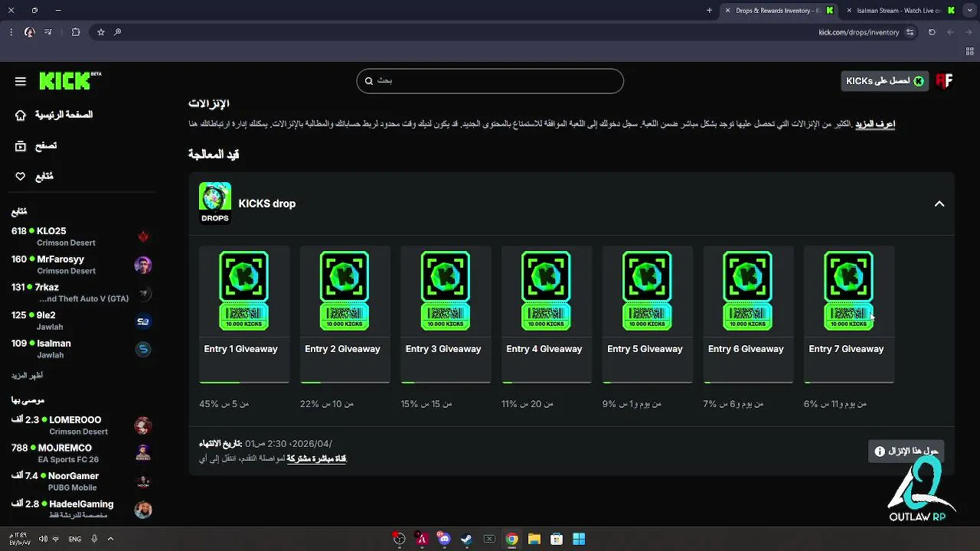Screen dimensions: 980x551
Task: Open the Entry 5 Giveaway reward card
Action: 648,314
